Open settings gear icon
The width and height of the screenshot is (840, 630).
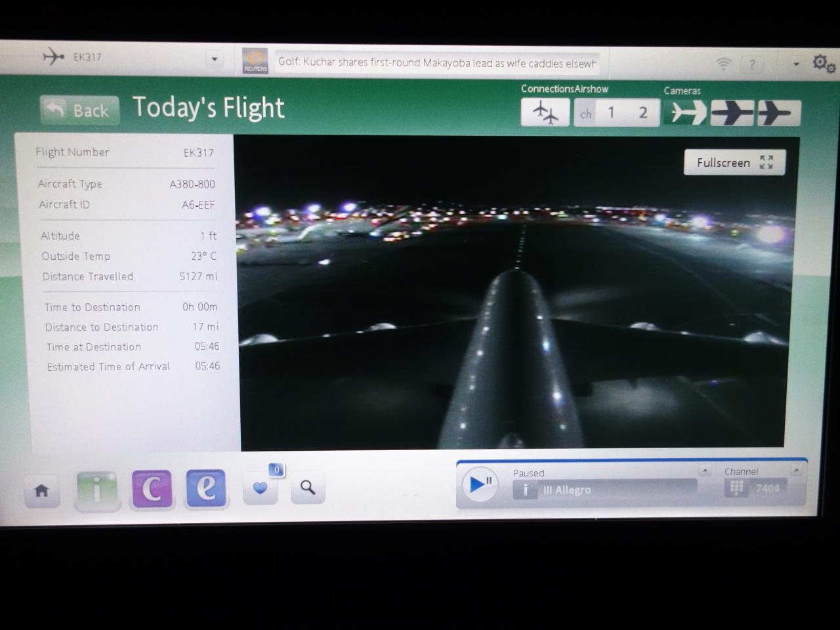pos(823,64)
